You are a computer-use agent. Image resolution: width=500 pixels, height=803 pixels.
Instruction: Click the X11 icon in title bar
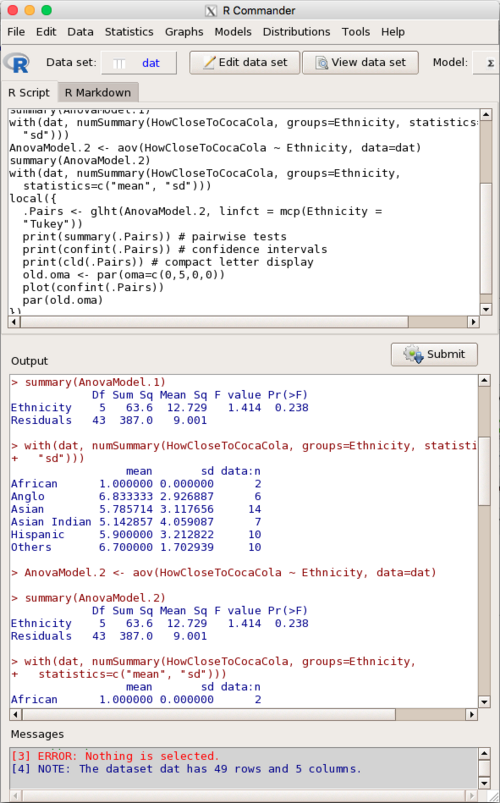(x=211, y=11)
